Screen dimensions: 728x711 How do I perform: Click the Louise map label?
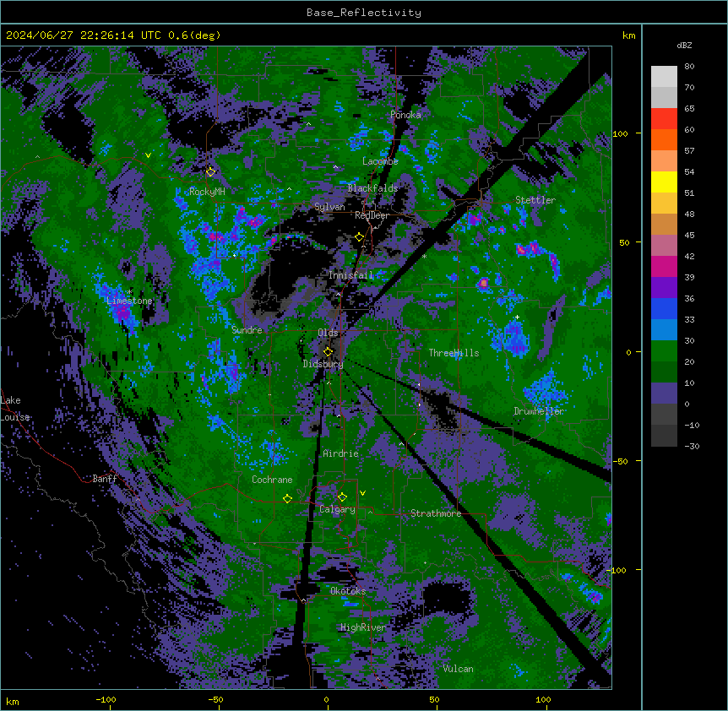point(15,417)
